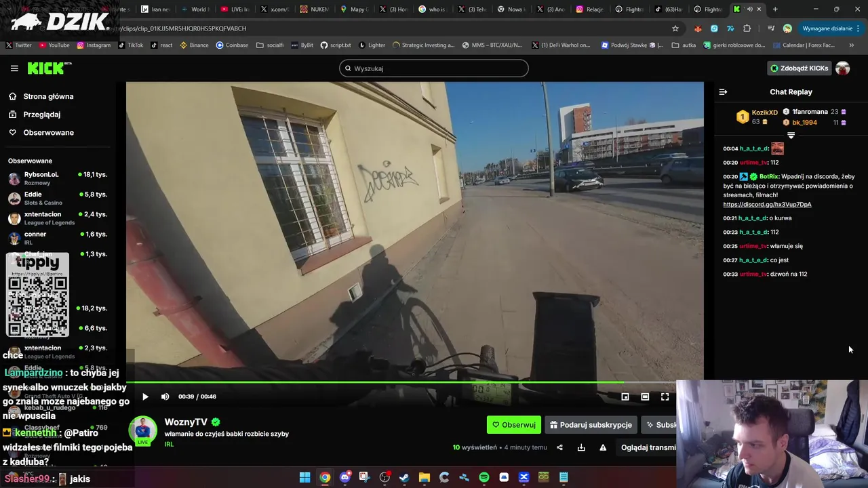868x488 pixels.
Task: Open the discord.gg invite link in chat
Action: (767, 205)
